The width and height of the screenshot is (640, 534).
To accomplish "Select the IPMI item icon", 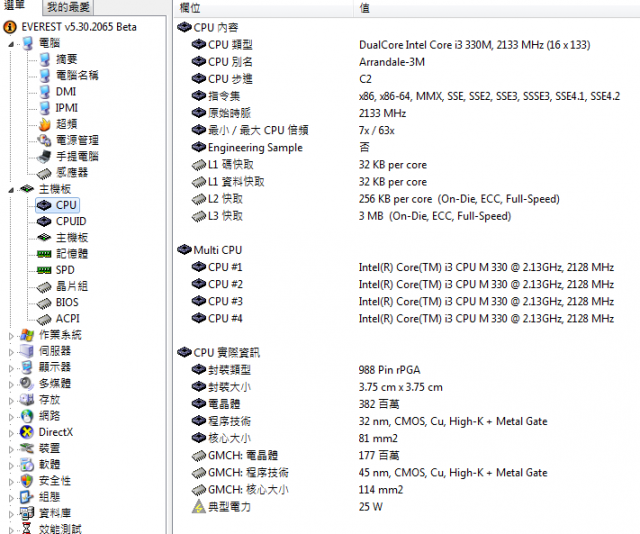I will [45, 108].
